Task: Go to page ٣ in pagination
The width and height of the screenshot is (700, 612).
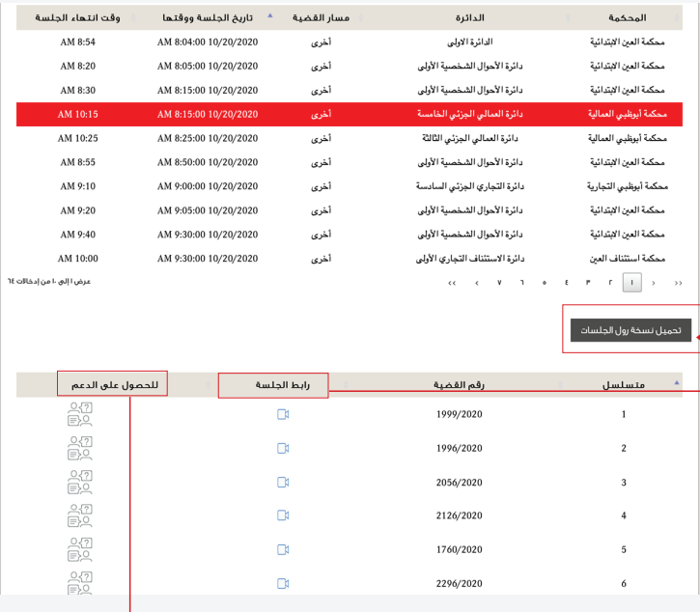Action: click(588, 283)
